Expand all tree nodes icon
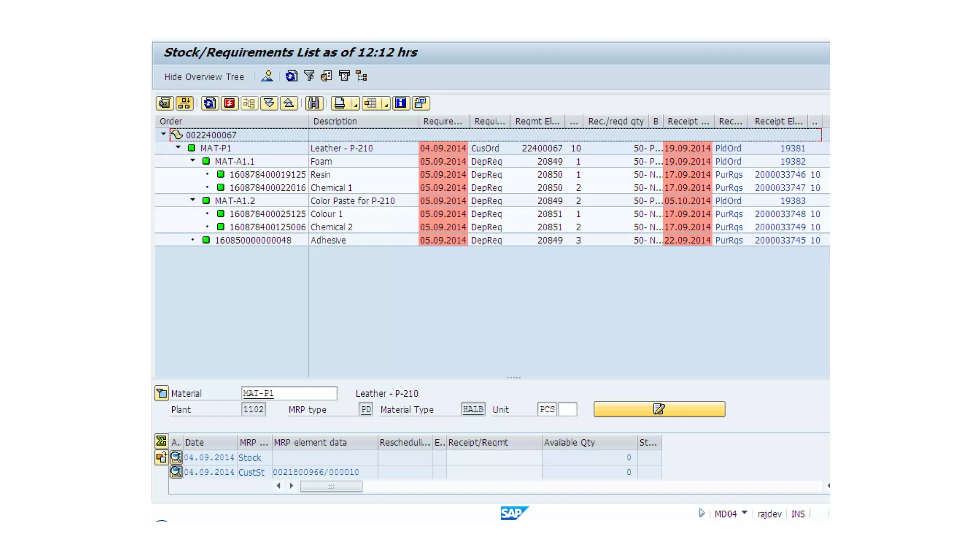Viewport: 980px width, 560px height. [269, 103]
